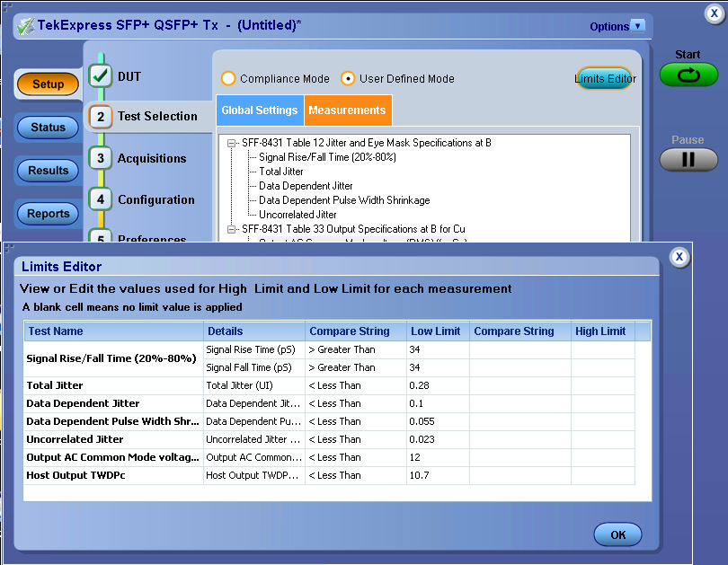Select the Setup sidebar icon
This screenshot has height=565, width=728.
pos(47,84)
